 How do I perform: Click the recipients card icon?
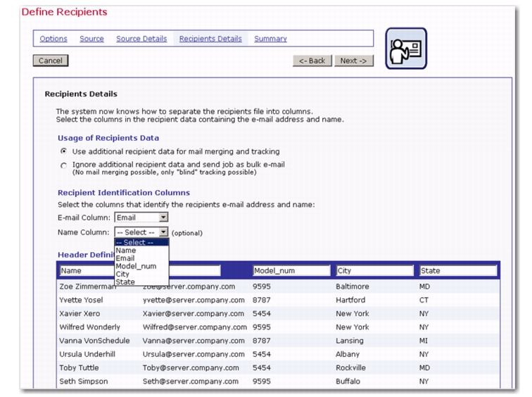pos(406,49)
